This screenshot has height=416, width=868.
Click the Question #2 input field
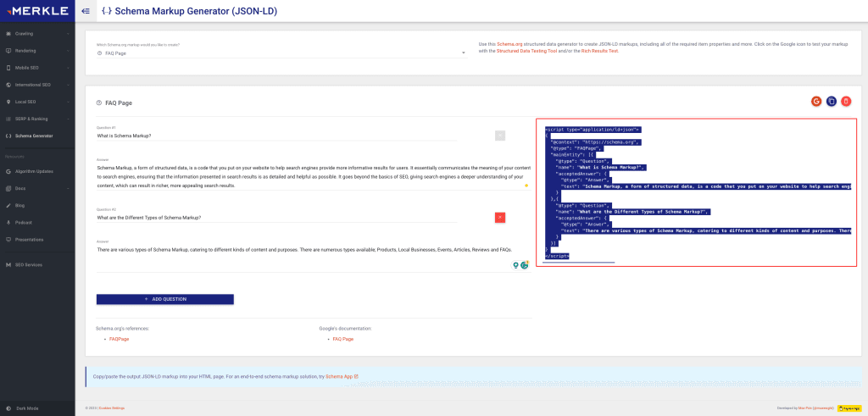(x=277, y=218)
